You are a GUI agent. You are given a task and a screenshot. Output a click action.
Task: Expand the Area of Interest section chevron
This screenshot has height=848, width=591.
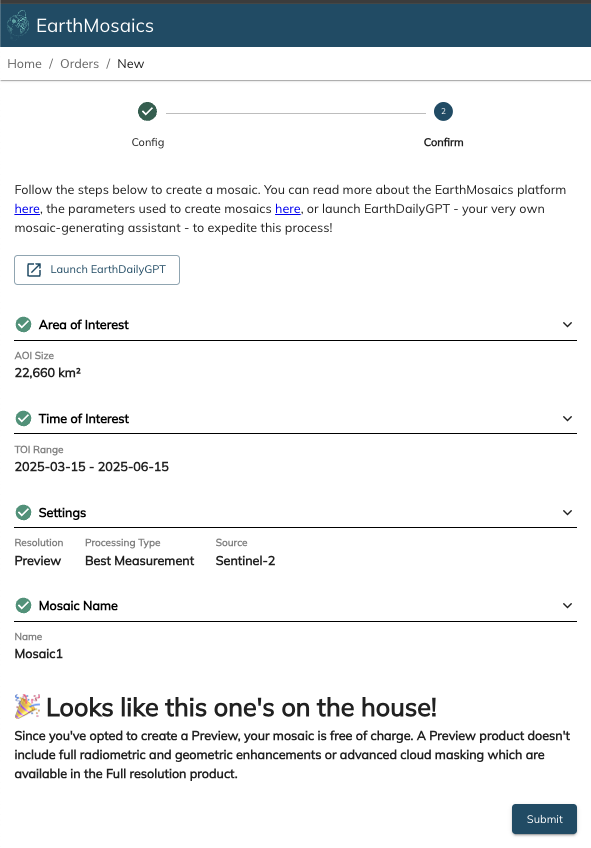click(567, 324)
